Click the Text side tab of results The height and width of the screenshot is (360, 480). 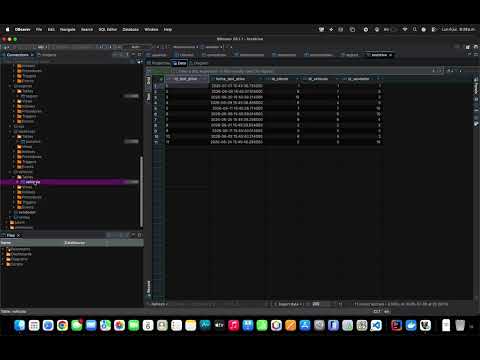(148, 97)
